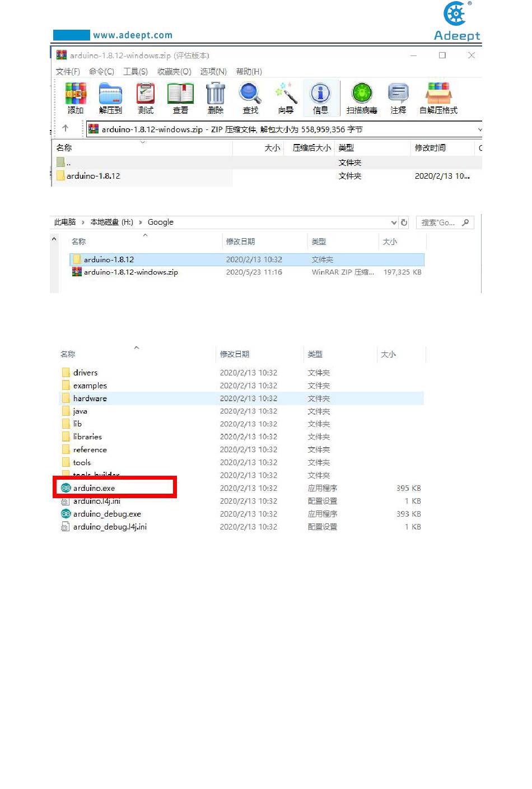
Task: Click 此电脑 in the breadcrumb path
Action: tap(65, 222)
